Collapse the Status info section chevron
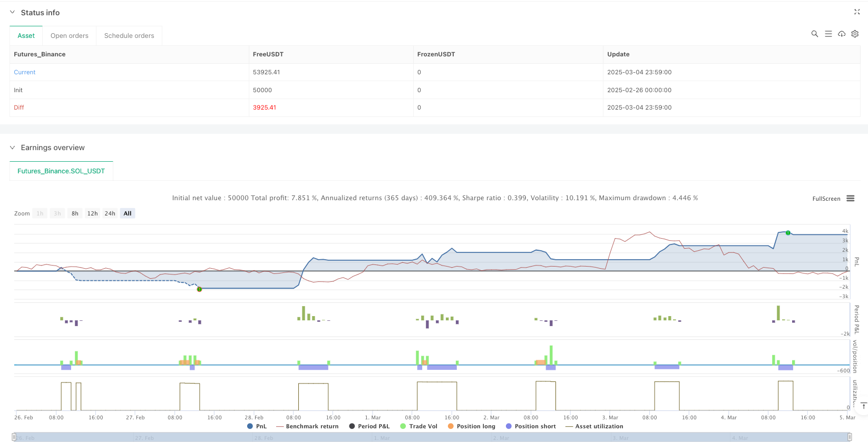This screenshot has height=442, width=868. 12,12
